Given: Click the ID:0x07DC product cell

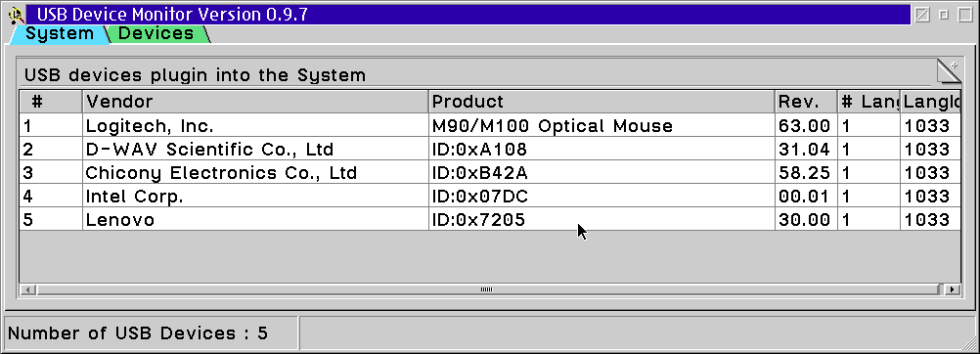Looking at the screenshot, I should click(601, 196).
